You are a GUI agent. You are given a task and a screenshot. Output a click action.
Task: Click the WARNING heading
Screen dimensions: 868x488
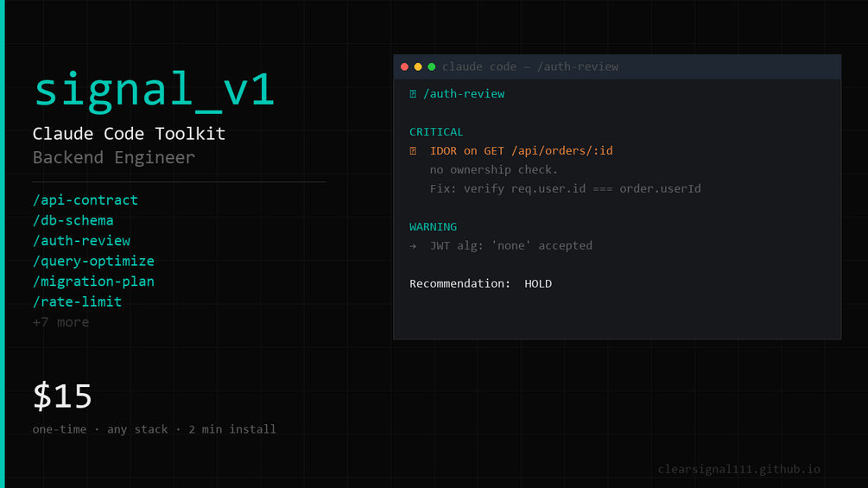433,227
